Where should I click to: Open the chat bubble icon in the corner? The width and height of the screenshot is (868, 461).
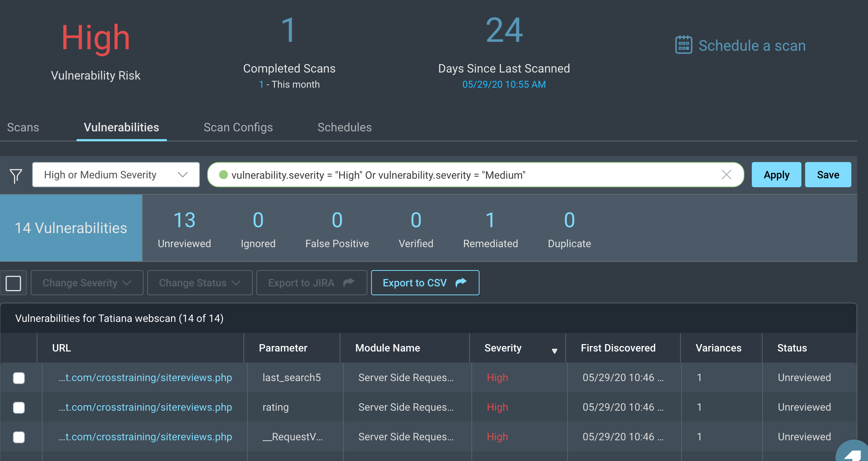(x=852, y=451)
